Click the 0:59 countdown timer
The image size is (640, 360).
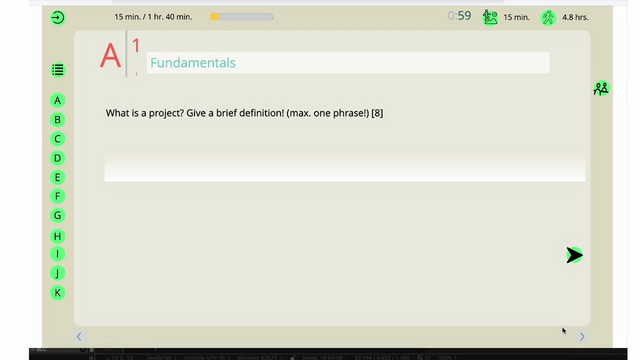point(459,16)
